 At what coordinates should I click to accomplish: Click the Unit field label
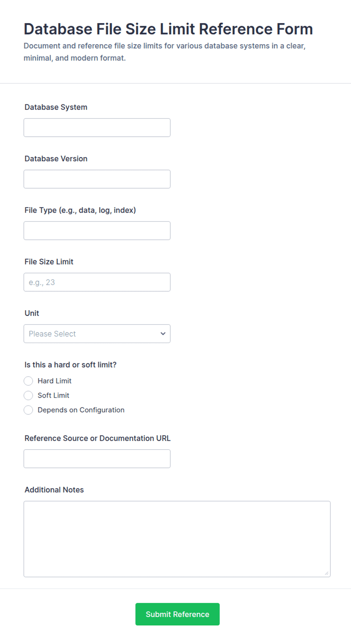click(32, 313)
